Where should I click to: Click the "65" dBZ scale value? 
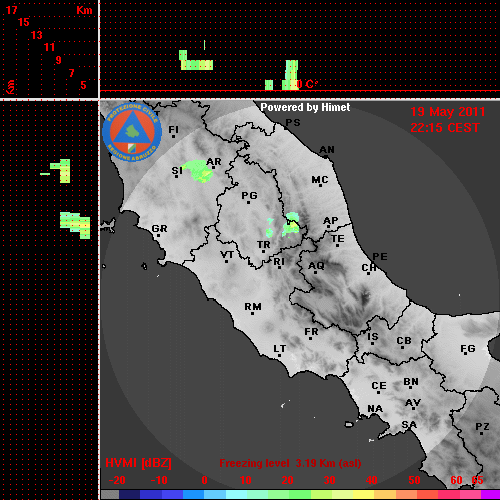coord(477,480)
